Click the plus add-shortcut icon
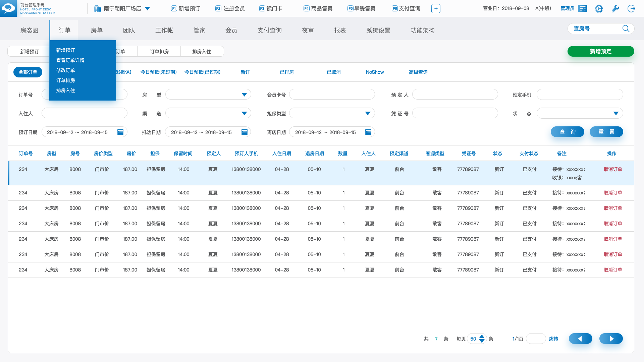The height and width of the screenshot is (362, 644). tap(436, 9)
